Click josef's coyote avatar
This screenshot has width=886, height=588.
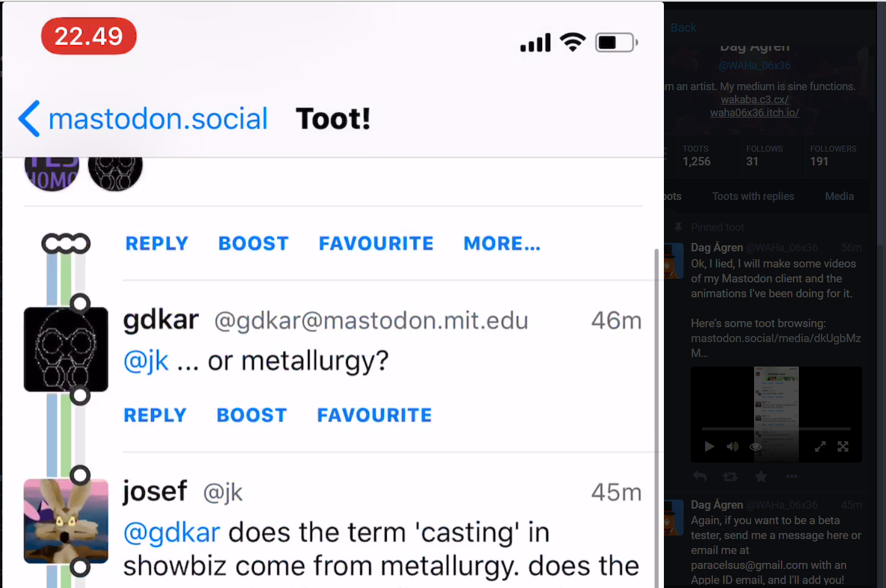pyautogui.click(x=66, y=521)
